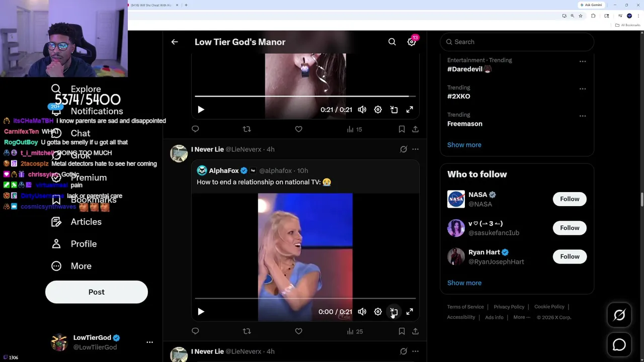Follow sasukefanclub account
644x362 pixels.
[570, 228]
